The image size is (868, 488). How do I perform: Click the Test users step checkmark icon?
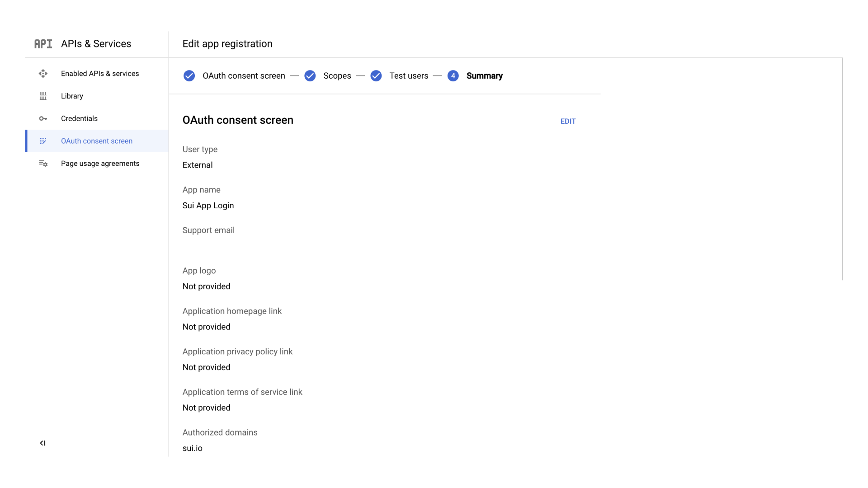376,76
